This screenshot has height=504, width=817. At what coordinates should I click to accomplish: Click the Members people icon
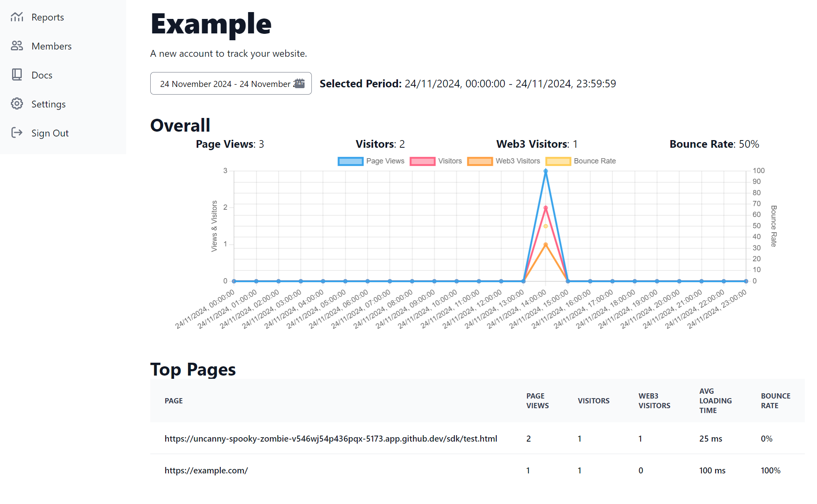pos(17,46)
